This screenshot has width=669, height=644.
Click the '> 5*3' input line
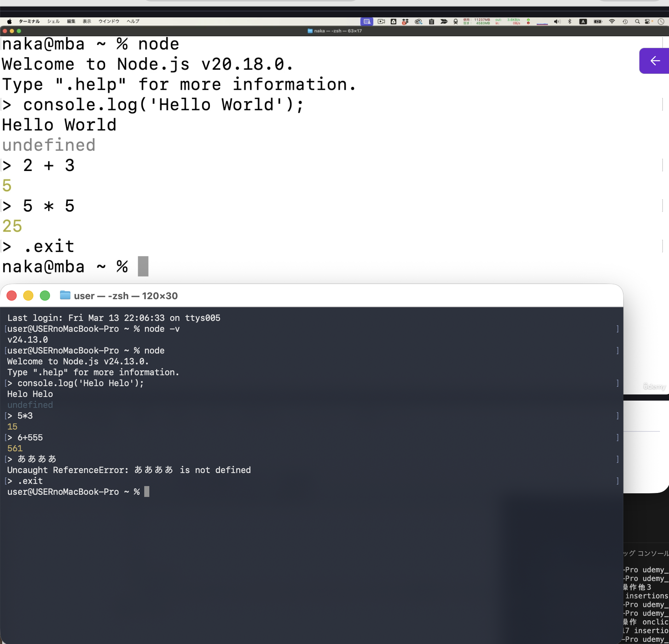point(20,416)
